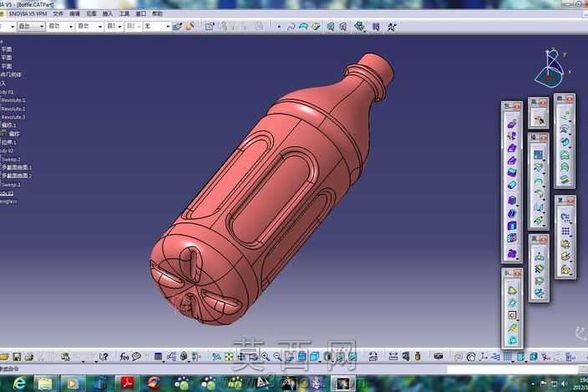The image size is (588, 392).
Task: Click the Painter properties icon in top toolbar
Action: click(177, 26)
